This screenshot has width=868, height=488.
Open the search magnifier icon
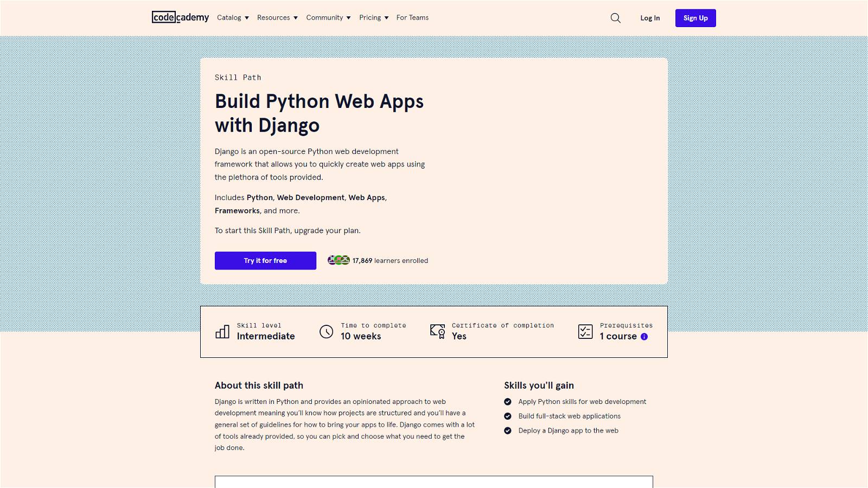point(615,18)
